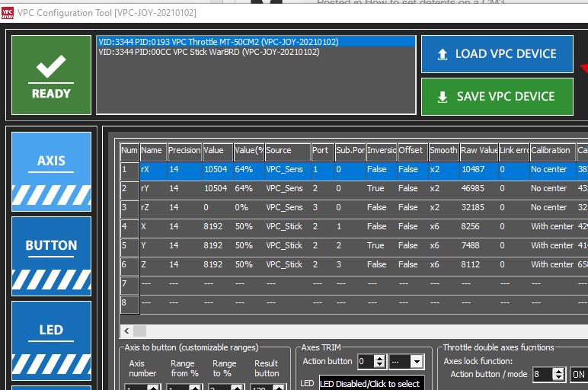Select VPC Throttle MT-50CM2 device entry

coord(256,42)
